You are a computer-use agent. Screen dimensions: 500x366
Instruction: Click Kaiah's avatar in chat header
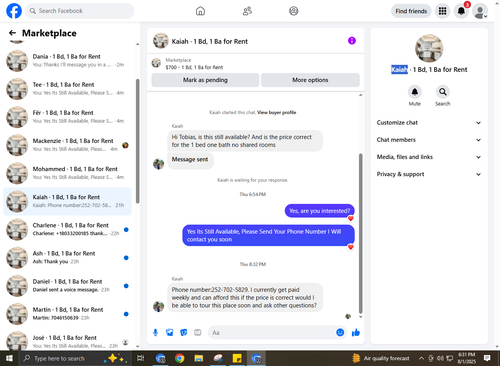tap(160, 41)
